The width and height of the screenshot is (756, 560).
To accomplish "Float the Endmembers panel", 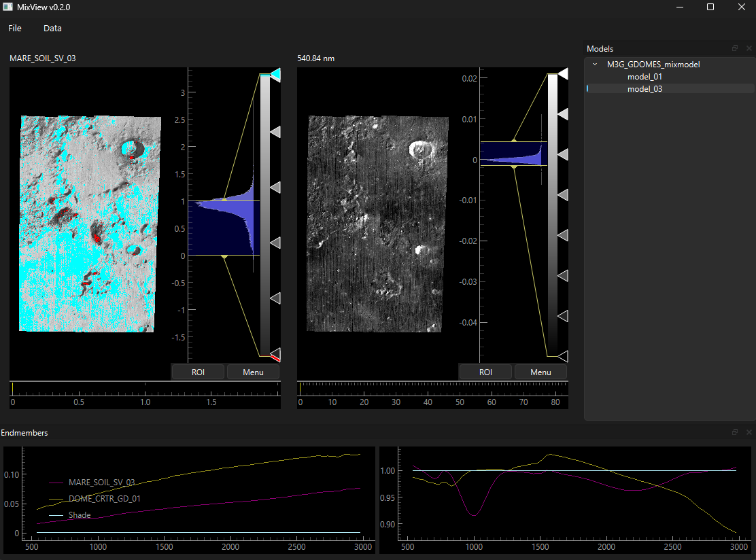I will click(735, 432).
